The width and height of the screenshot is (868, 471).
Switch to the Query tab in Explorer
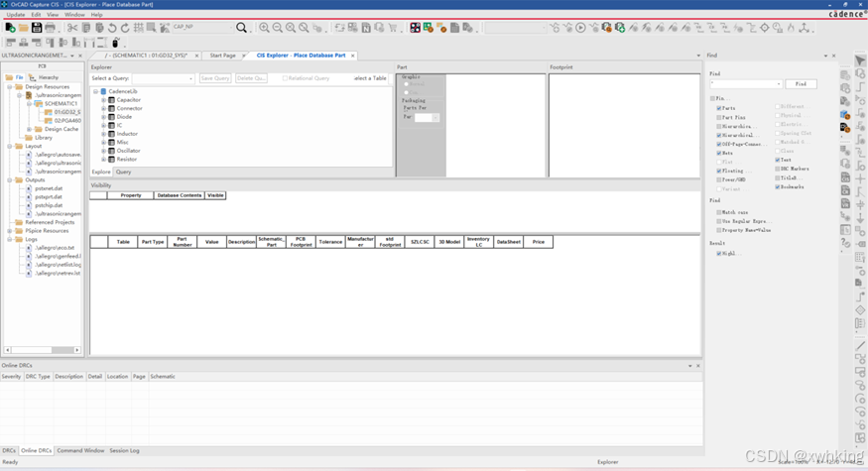coord(123,173)
